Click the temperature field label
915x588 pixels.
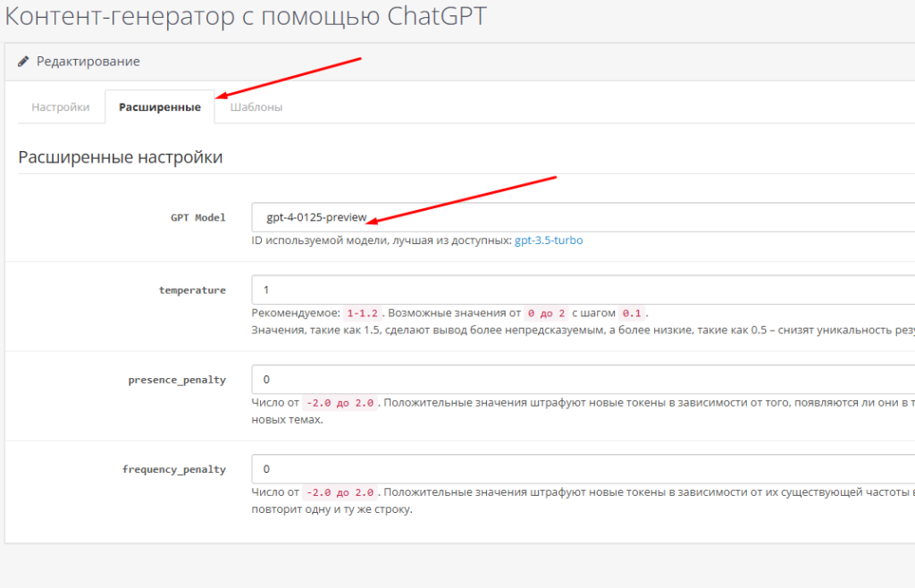coord(192,290)
